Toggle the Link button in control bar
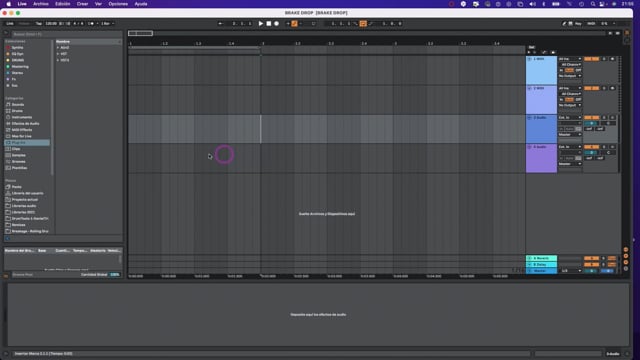 (x=10, y=24)
